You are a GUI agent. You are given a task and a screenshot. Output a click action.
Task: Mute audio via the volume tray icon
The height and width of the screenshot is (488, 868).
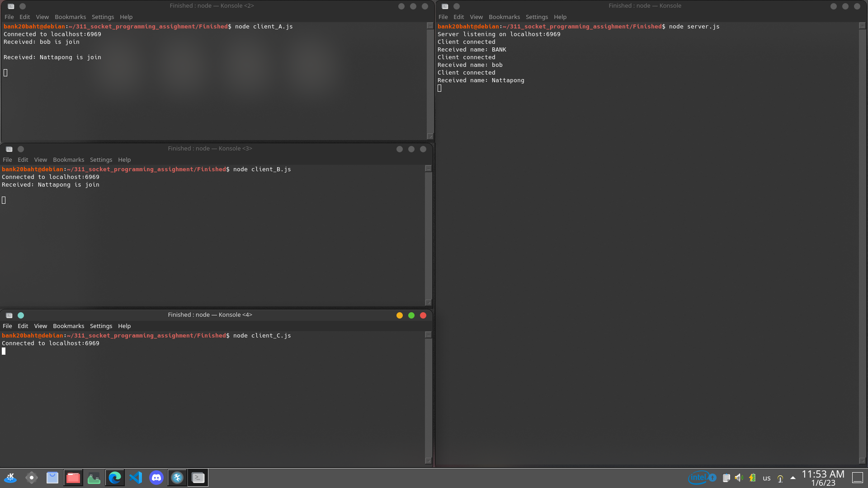point(738,478)
